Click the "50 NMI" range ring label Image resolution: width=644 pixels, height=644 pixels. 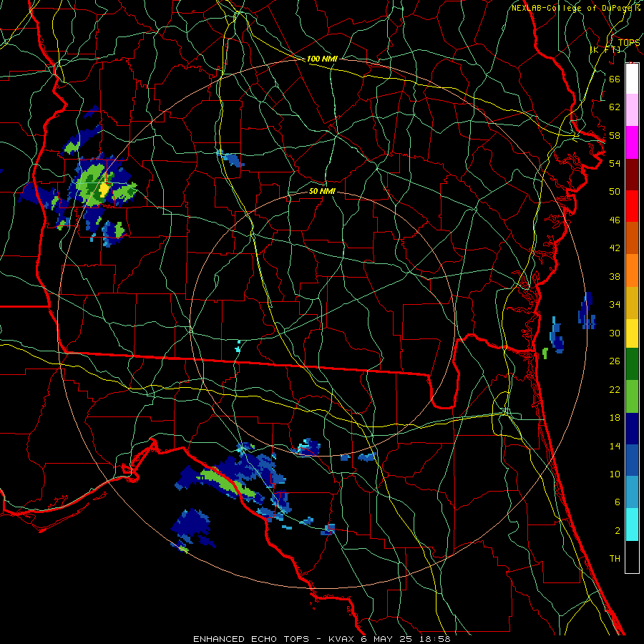coord(322,191)
